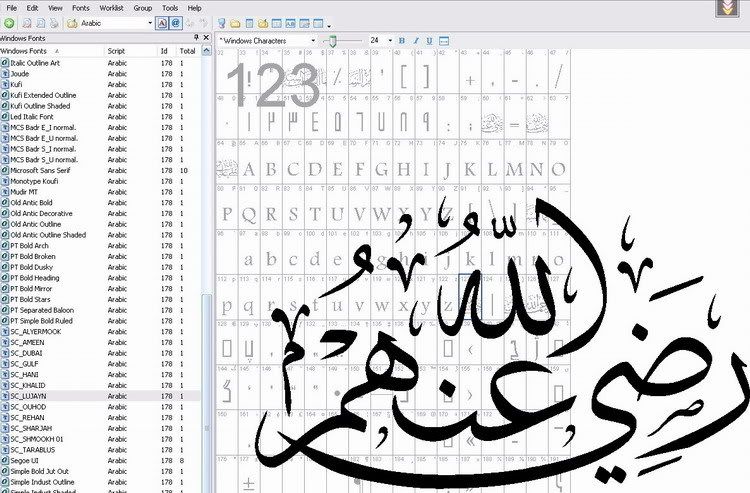The image size is (750, 493).
Task: Click the yellow folder toolbar icon
Action: pos(235,23)
